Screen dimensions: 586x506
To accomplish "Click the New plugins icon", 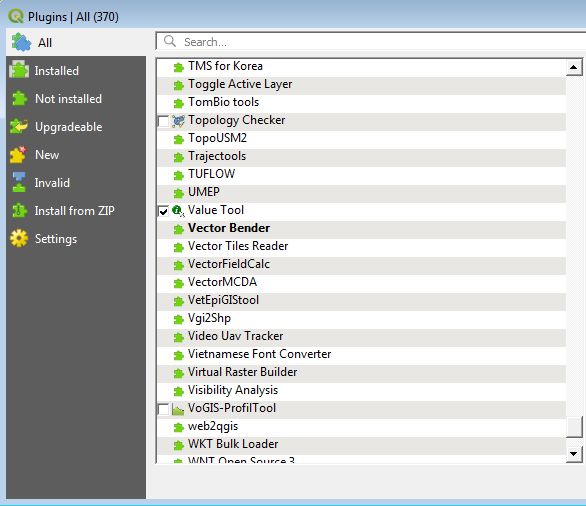I will click(x=18, y=155).
